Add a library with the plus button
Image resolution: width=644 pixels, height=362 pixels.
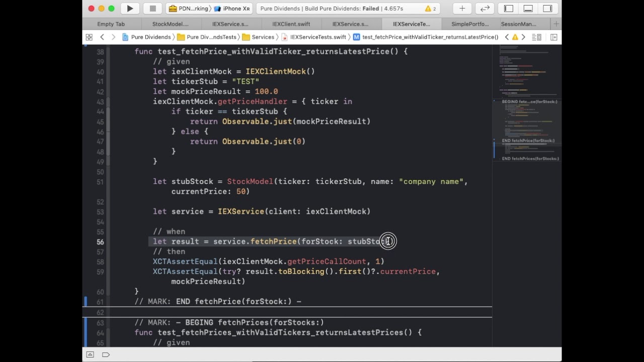(x=462, y=9)
